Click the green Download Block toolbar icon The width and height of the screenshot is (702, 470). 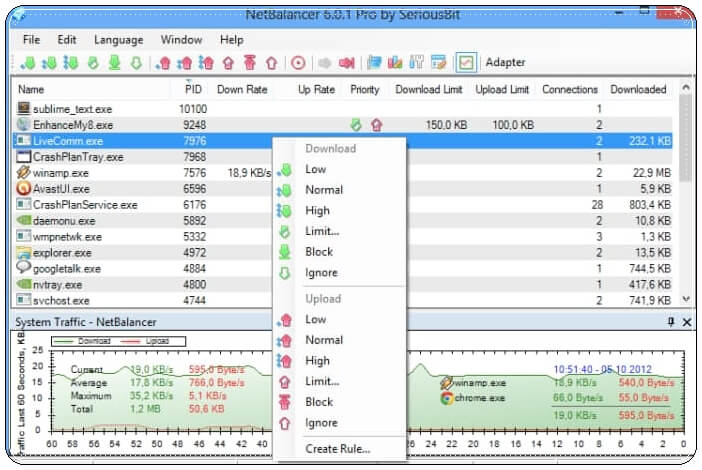(114, 63)
